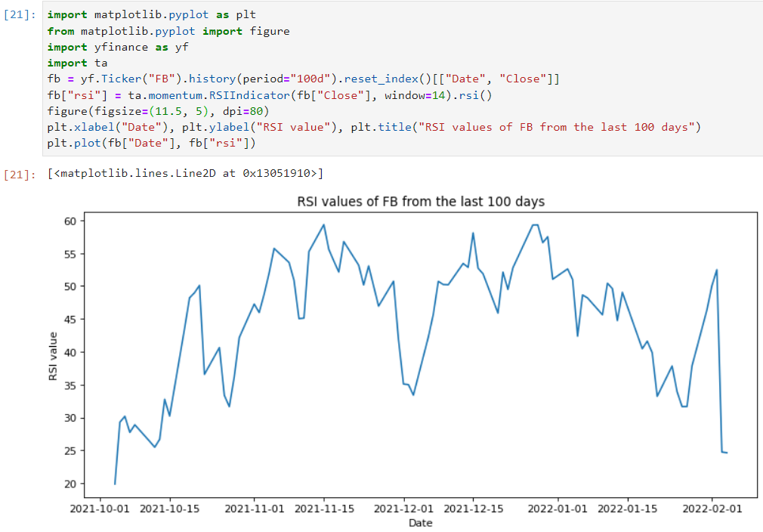This screenshot has width=763, height=532.
Task: Click the y-axis tick label 55
Action: (70, 254)
